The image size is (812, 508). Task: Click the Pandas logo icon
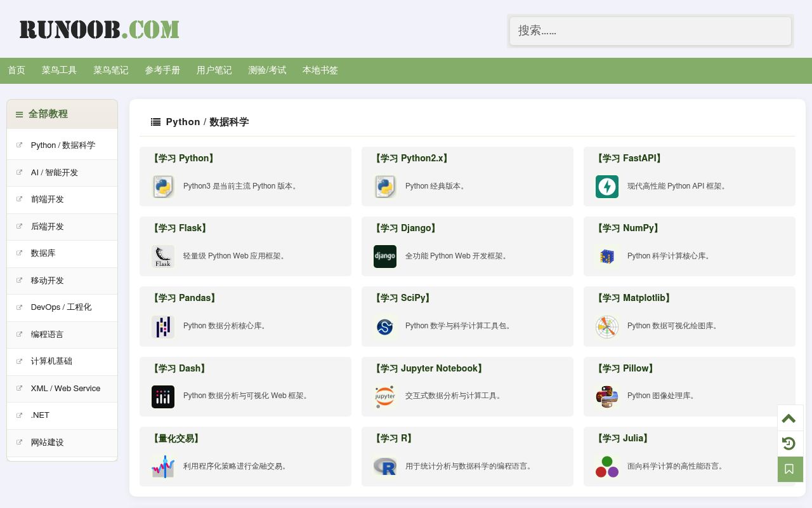pyautogui.click(x=163, y=326)
